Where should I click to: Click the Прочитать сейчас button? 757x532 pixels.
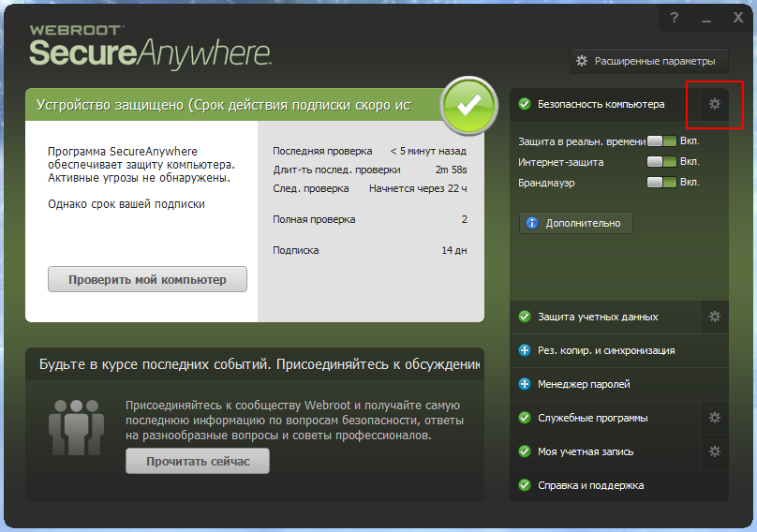tap(198, 461)
